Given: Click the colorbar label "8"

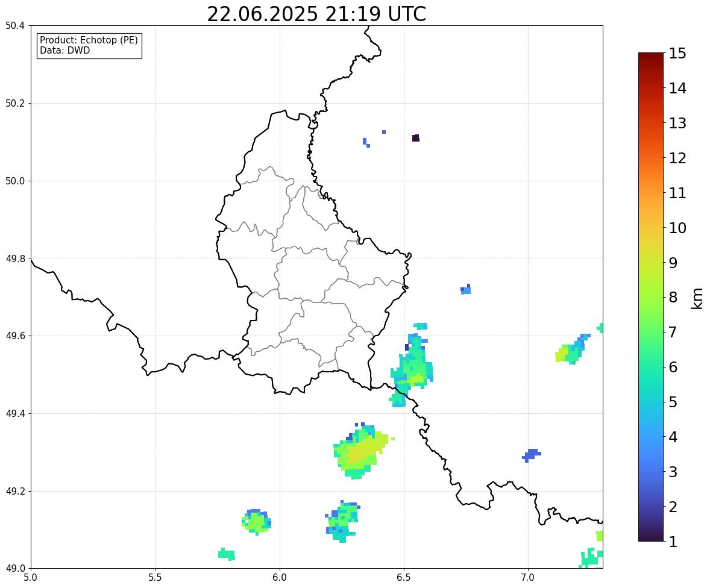Looking at the screenshot, I should (x=673, y=298).
